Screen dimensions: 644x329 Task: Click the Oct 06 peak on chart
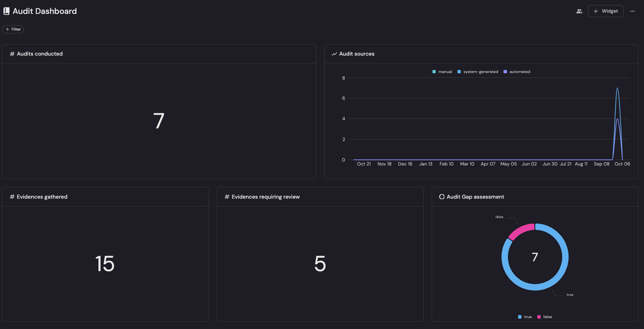click(617, 88)
